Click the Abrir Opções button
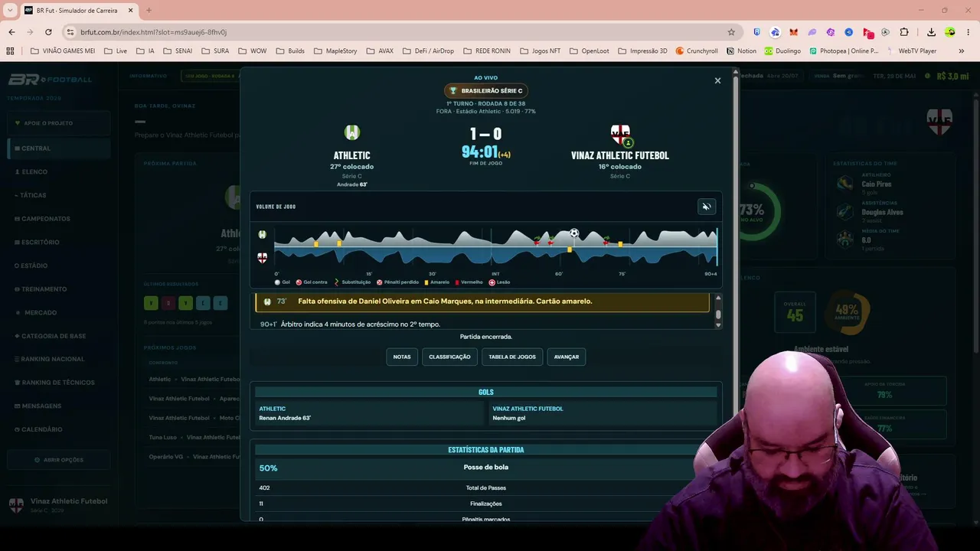980x551 pixels. click(59, 460)
